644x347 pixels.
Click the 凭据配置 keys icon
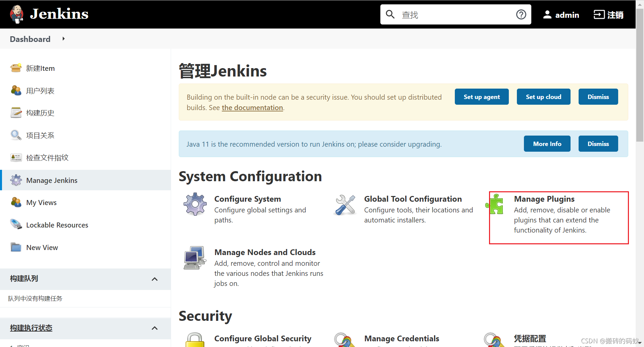pyautogui.click(x=495, y=340)
